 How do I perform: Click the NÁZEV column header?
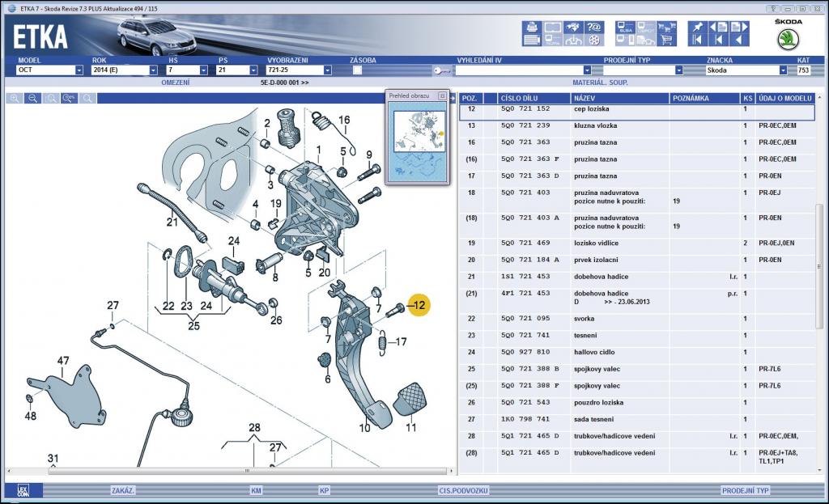tap(619, 98)
